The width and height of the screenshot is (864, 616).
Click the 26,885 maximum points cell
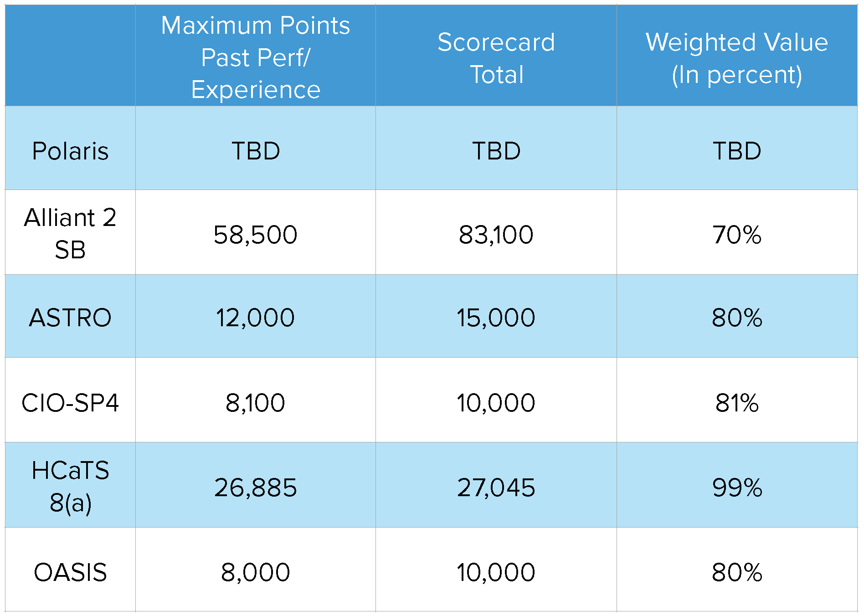coord(256,488)
